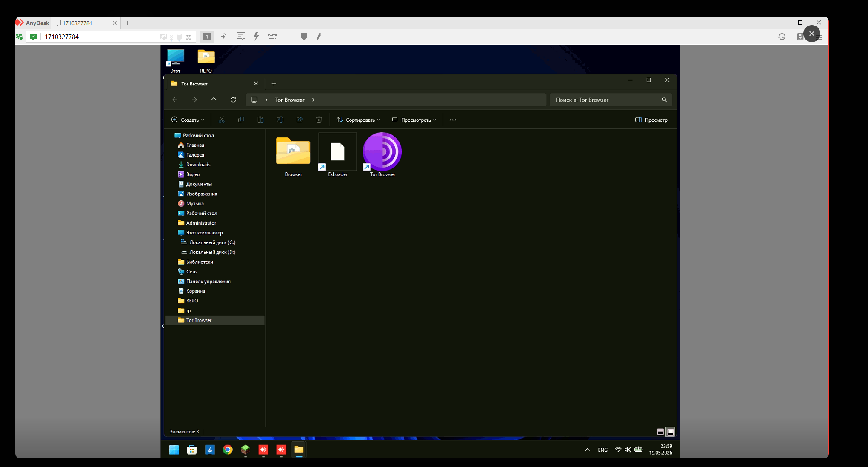The image size is (868, 467).
Task: Click the file transfer icon in AnyDesk toolbar
Action: [x=223, y=37]
